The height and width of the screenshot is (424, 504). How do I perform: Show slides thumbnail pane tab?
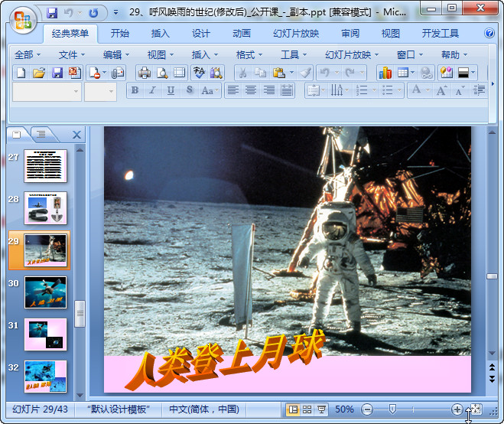17,134
